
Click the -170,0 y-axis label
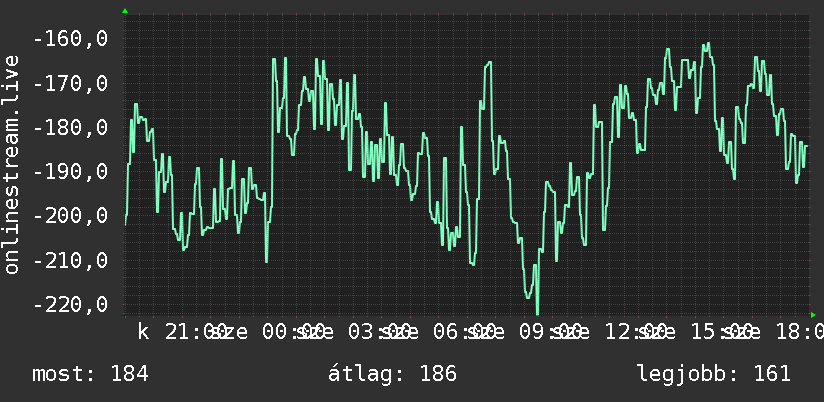click(70, 84)
